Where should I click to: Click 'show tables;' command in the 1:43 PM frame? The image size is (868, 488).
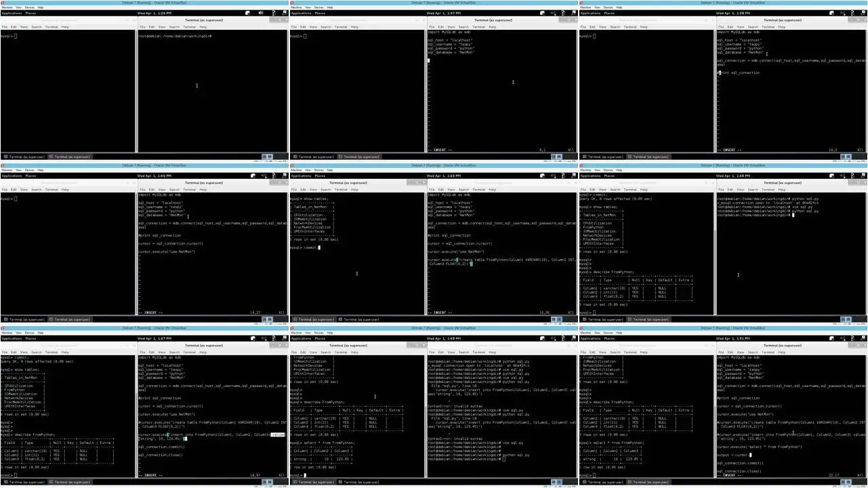[x=316, y=199]
